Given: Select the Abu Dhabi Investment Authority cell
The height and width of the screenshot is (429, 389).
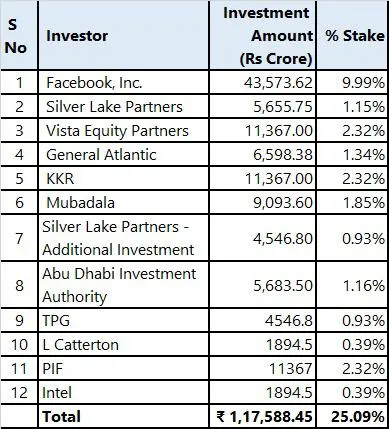Looking at the screenshot, I should 124,285.
